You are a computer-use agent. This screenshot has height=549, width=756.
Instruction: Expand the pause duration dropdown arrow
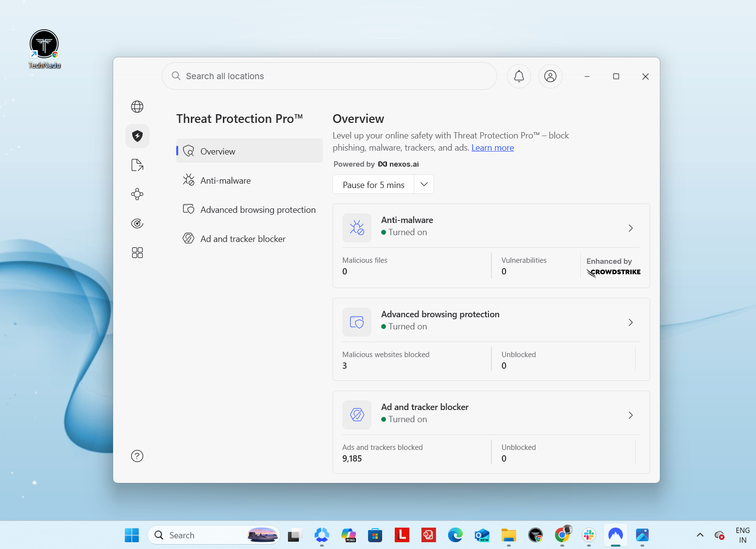click(x=424, y=185)
